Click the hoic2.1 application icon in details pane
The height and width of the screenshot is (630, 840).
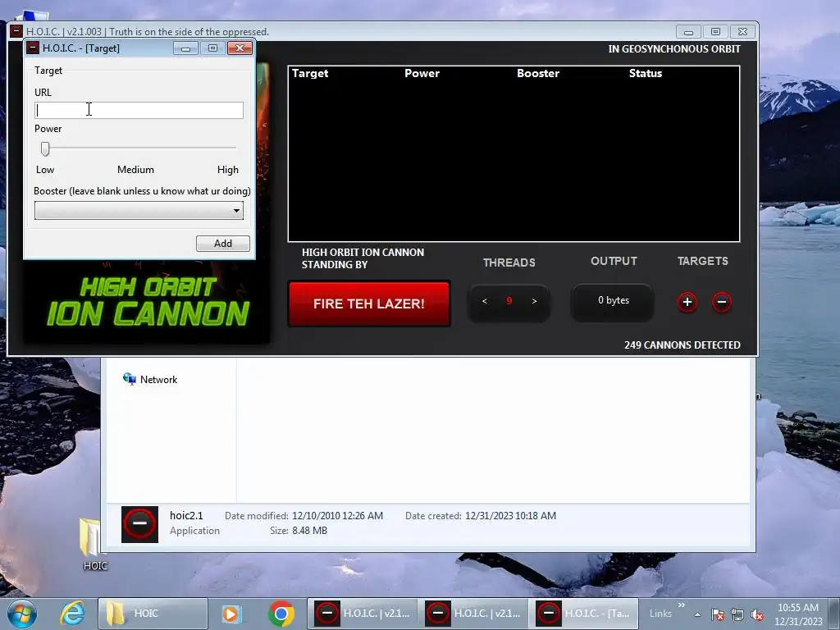coord(139,524)
